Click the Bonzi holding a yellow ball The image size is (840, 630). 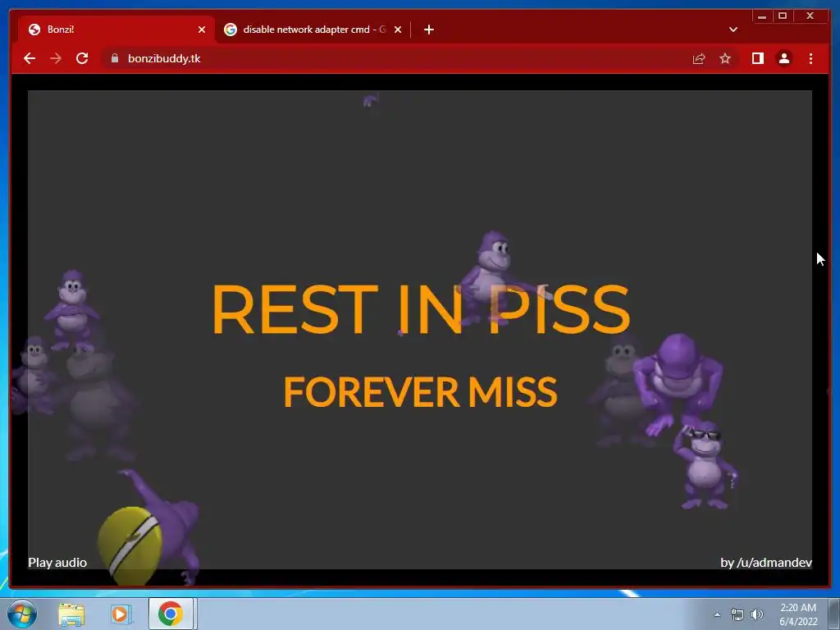tap(150, 527)
